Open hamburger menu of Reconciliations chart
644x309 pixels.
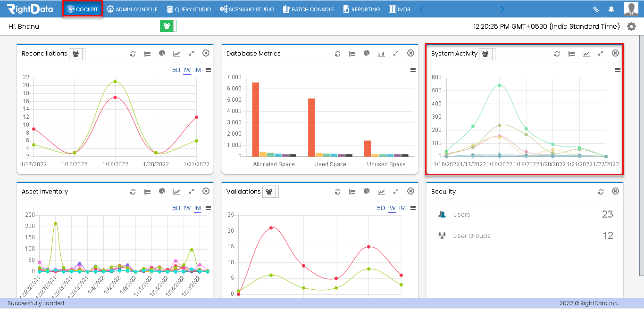click(208, 70)
